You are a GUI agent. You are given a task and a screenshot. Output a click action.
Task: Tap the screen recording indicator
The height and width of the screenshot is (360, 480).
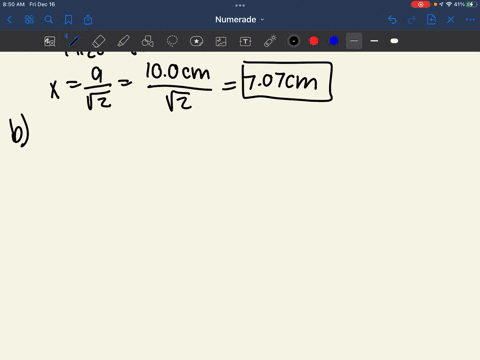(x=420, y=4)
